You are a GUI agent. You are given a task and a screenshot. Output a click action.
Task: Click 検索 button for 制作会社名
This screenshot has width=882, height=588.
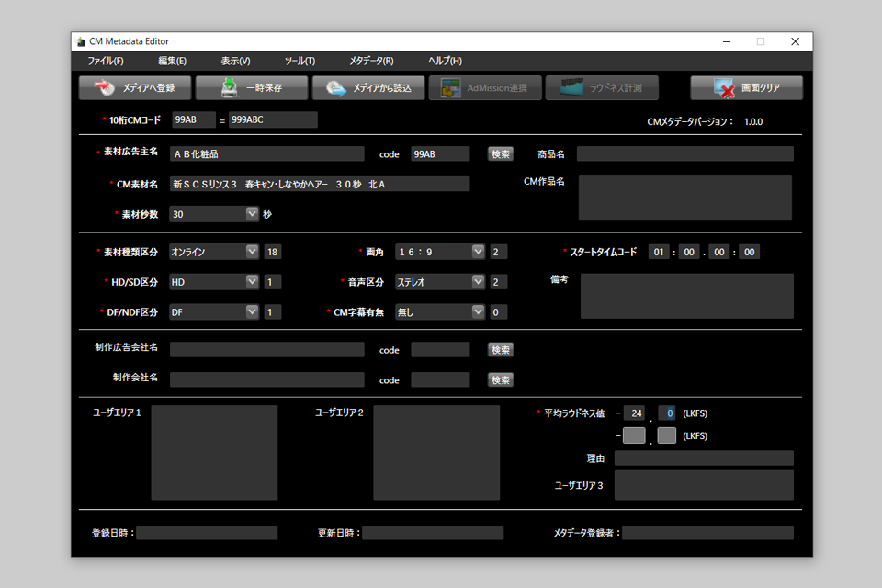point(500,379)
